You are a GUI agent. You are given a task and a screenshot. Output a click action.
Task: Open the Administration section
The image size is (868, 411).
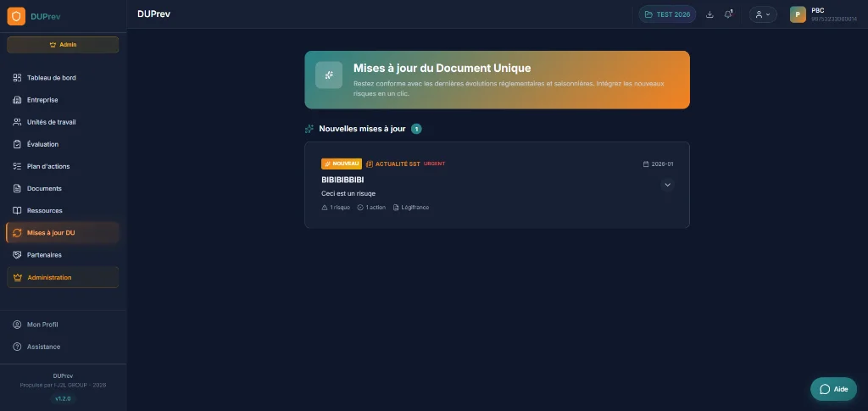[x=49, y=277]
